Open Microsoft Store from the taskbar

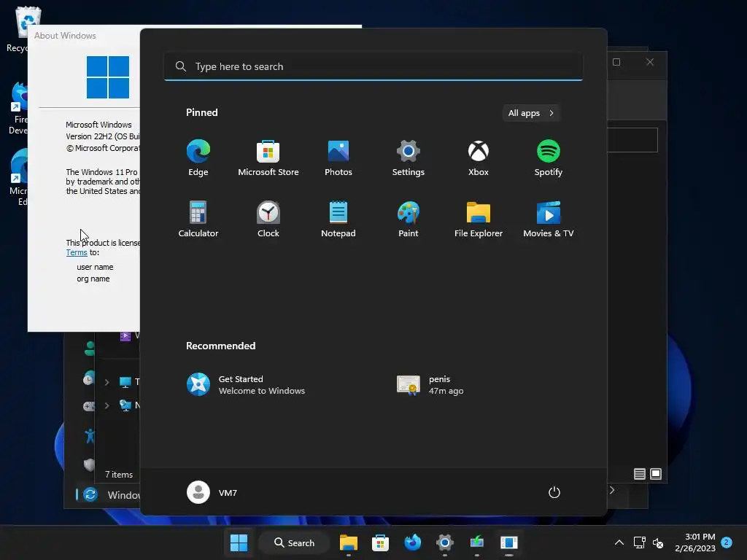click(x=380, y=542)
